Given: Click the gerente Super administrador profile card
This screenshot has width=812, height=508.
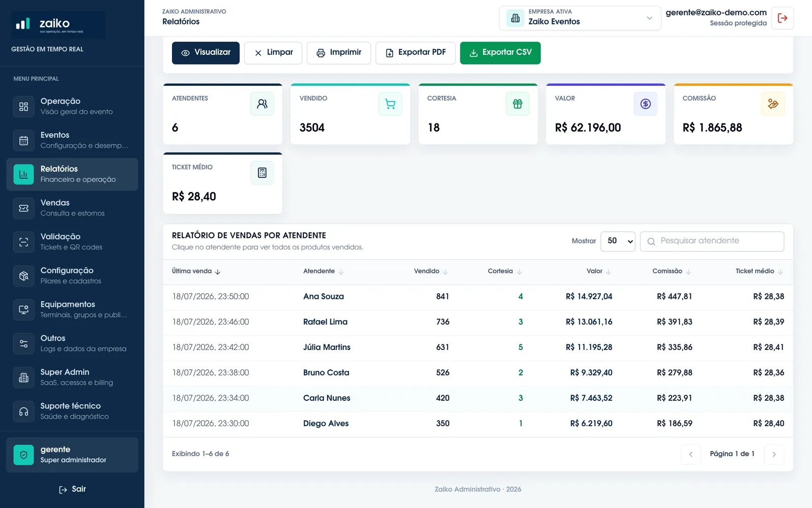Looking at the screenshot, I should pyautogui.click(x=72, y=455).
